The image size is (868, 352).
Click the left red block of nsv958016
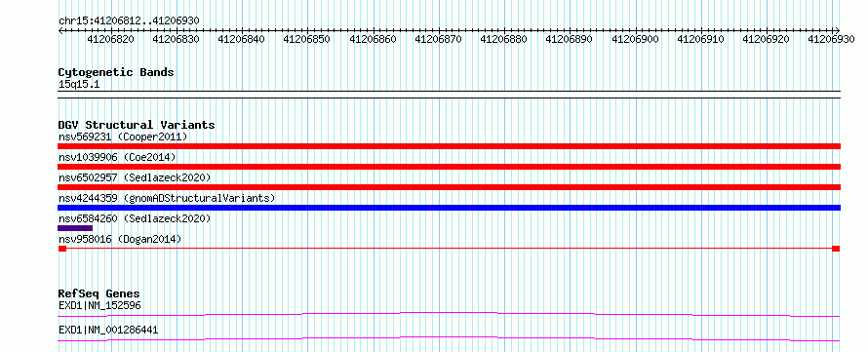coord(62,249)
